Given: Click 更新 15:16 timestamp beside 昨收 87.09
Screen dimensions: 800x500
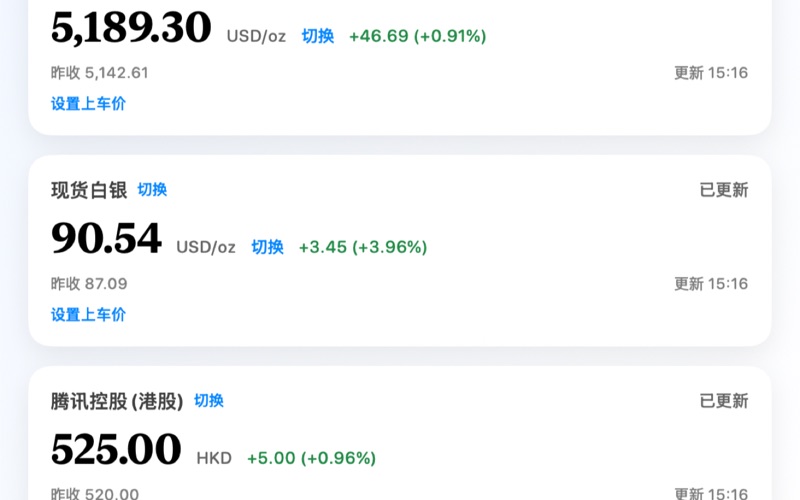Looking at the screenshot, I should click(x=711, y=284).
